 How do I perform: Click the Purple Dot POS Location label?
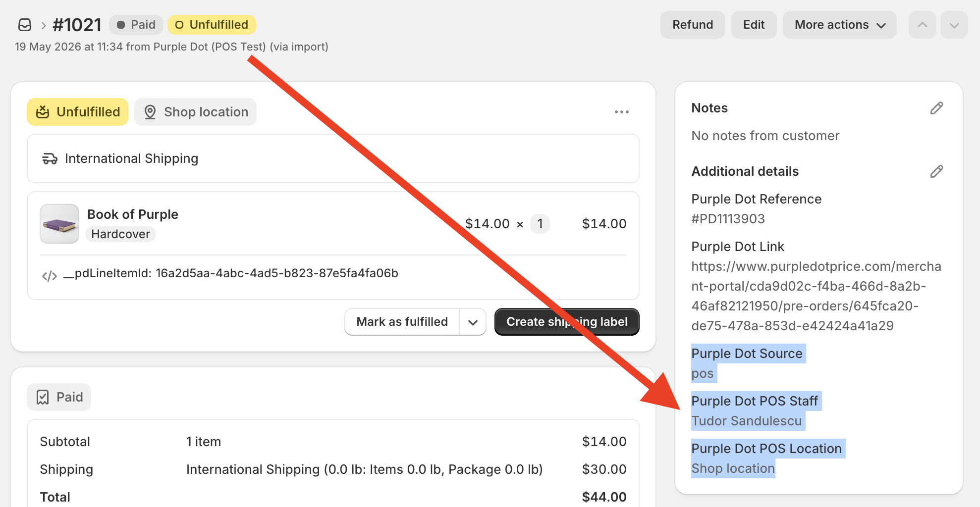click(x=766, y=449)
